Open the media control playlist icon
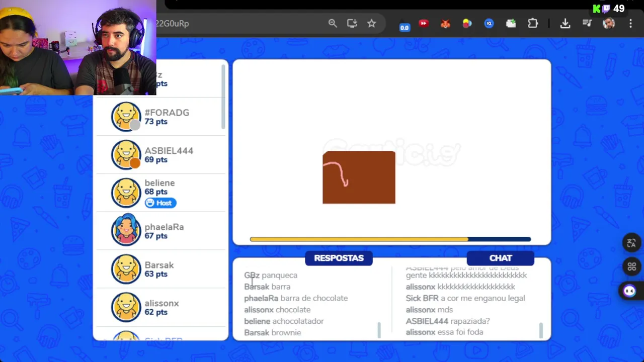Image resolution: width=644 pixels, height=362 pixels. click(587, 23)
